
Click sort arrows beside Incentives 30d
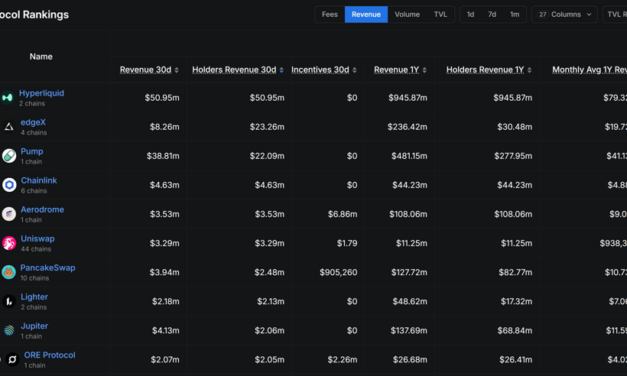(354, 70)
